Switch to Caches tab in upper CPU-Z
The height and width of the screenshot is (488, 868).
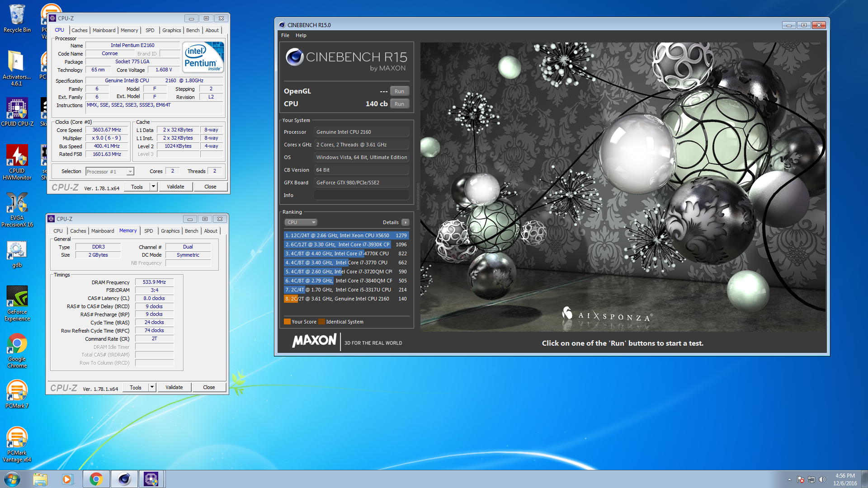pyautogui.click(x=80, y=30)
